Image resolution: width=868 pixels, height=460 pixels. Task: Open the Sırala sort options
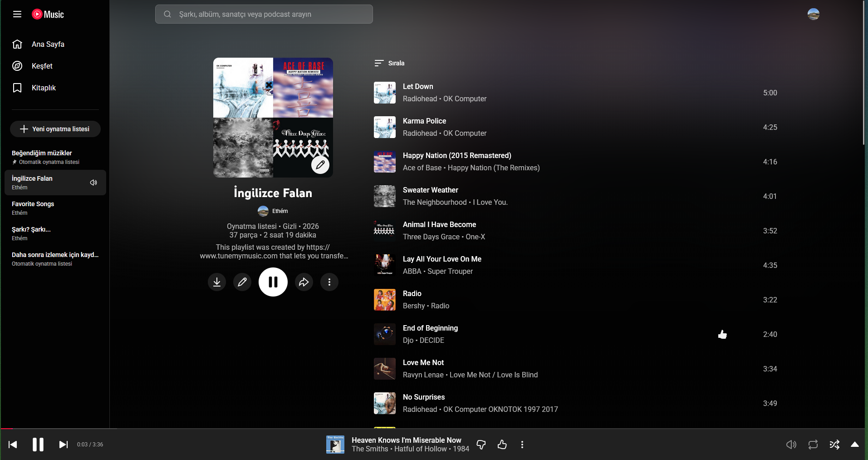pyautogui.click(x=389, y=63)
